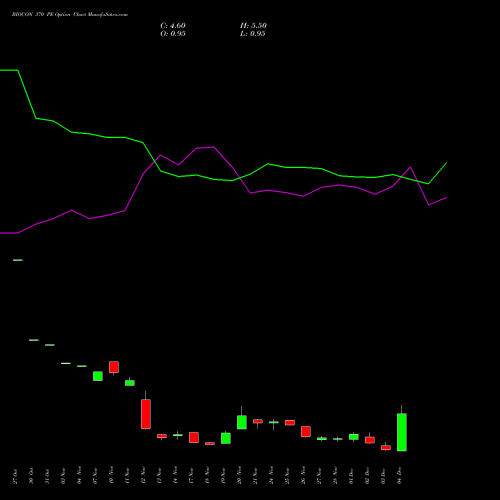Click the 27 Oct date label
500x500 pixels.
point(15,476)
